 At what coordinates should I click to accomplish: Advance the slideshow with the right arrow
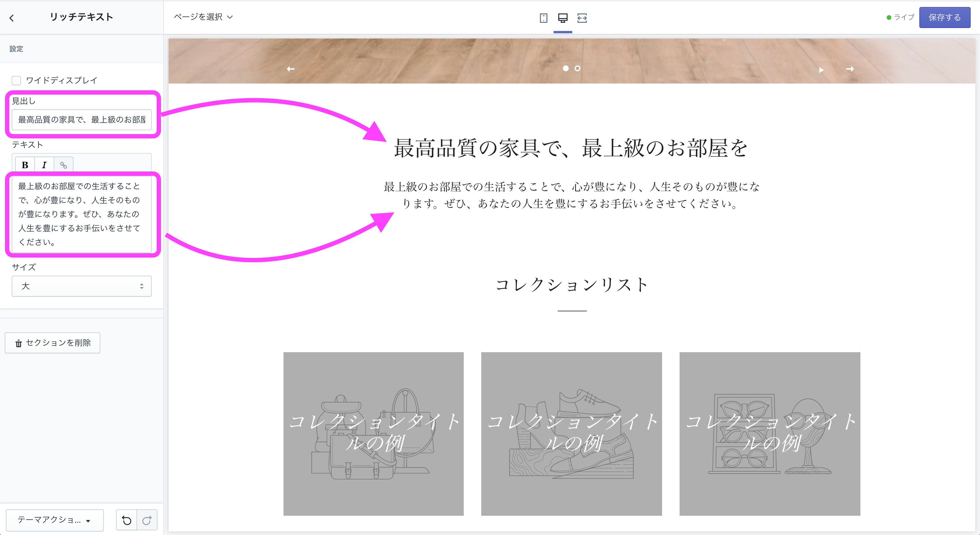coord(851,69)
